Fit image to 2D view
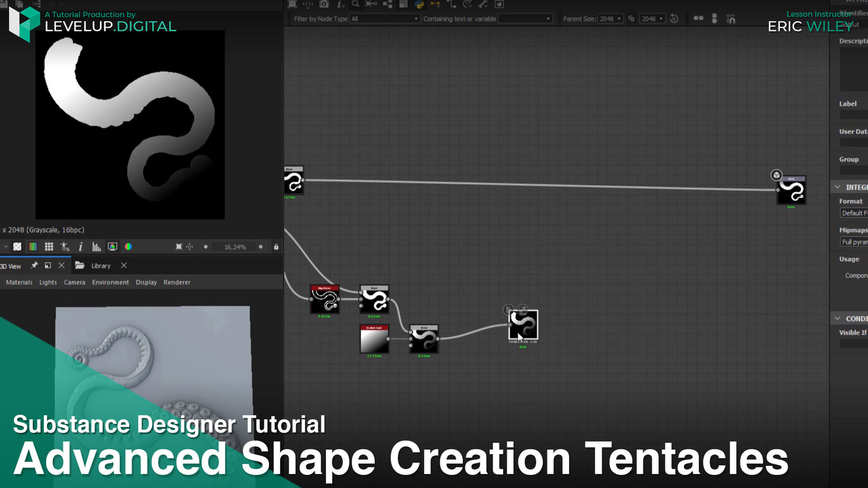Image resolution: width=868 pixels, height=488 pixels. click(x=178, y=247)
